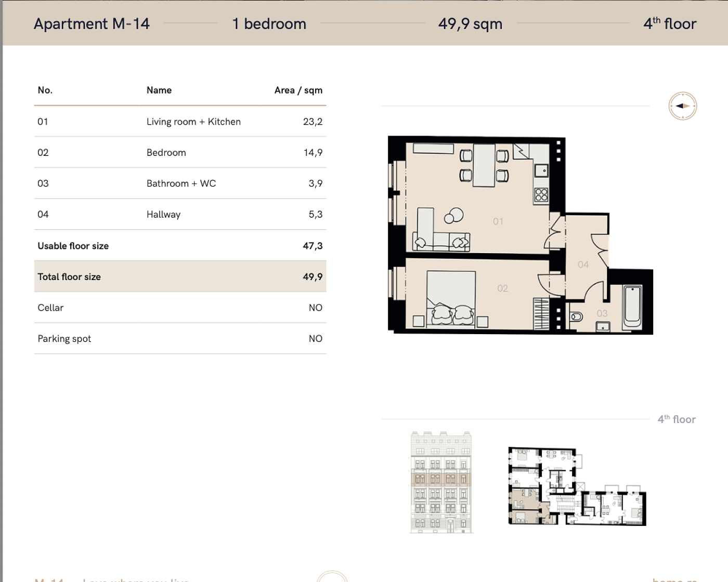728x582 pixels.
Task: Click the double bed in the bedroom
Action: 451,299
